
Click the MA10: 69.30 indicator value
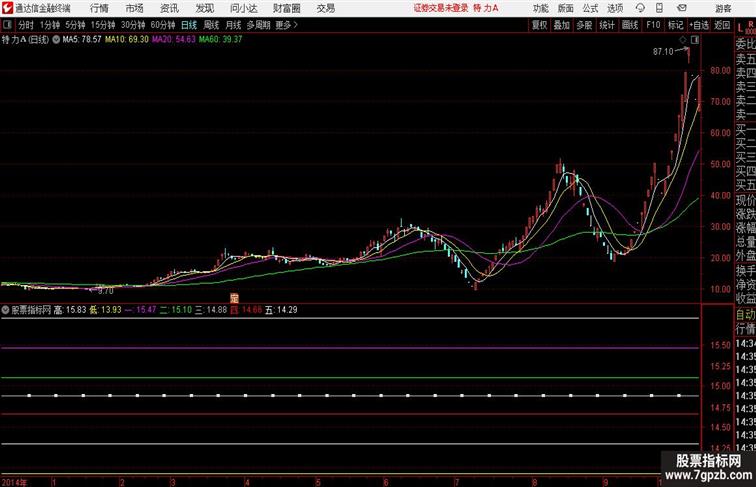tap(127, 40)
